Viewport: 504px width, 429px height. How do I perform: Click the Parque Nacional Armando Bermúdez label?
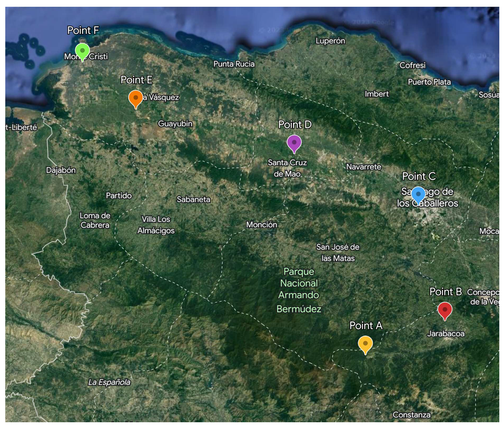click(x=299, y=290)
